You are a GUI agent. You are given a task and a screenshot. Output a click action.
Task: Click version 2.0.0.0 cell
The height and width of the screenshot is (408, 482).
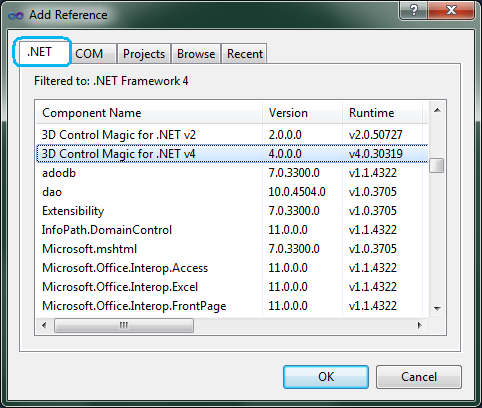coord(285,135)
